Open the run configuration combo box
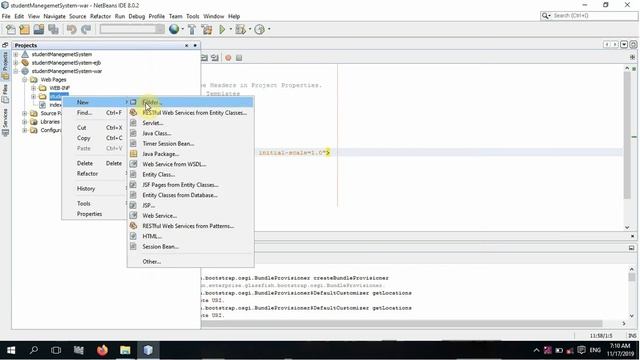The width and height of the screenshot is (640, 360). click(x=132, y=29)
